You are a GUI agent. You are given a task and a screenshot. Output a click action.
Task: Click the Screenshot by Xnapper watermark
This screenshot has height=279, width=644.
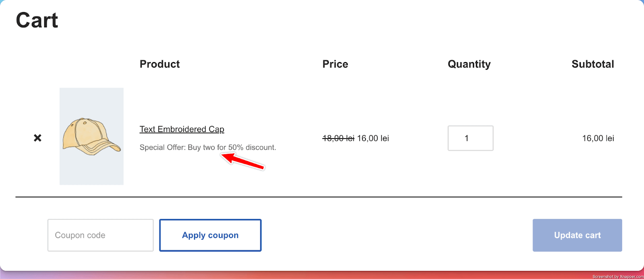[x=617, y=277]
